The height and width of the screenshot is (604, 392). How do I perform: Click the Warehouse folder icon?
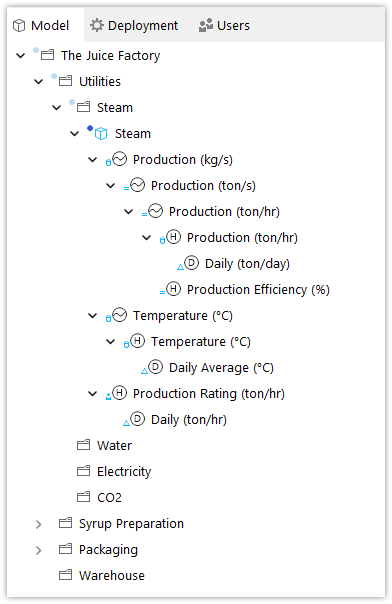point(65,575)
